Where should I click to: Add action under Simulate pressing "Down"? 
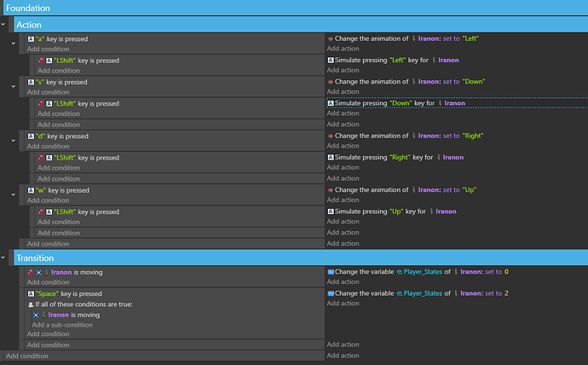click(x=343, y=113)
